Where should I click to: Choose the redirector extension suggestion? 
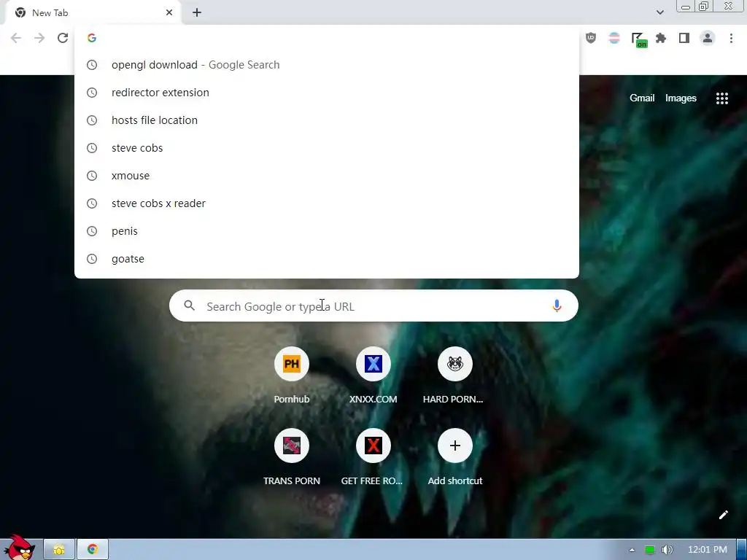pyautogui.click(x=327, y=93)
